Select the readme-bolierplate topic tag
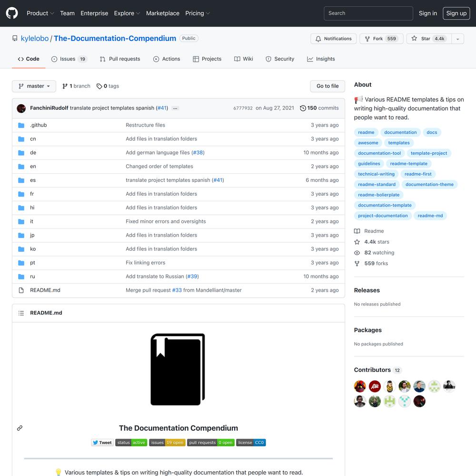The height and width of the screenshot is (476, 476). [378, 195]
